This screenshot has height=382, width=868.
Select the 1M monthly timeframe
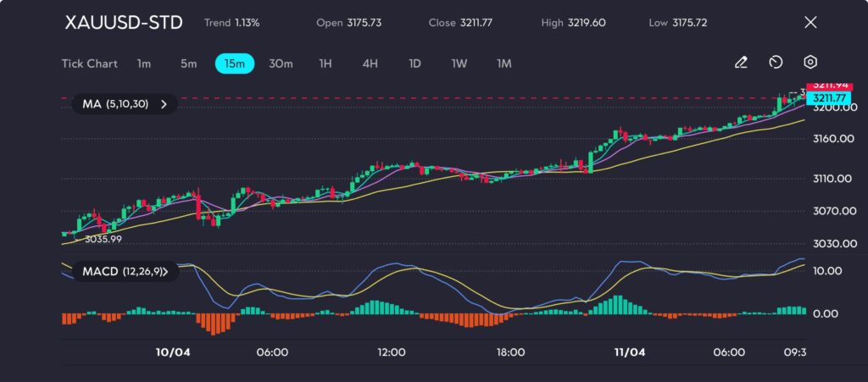click(x=504, y=64)
